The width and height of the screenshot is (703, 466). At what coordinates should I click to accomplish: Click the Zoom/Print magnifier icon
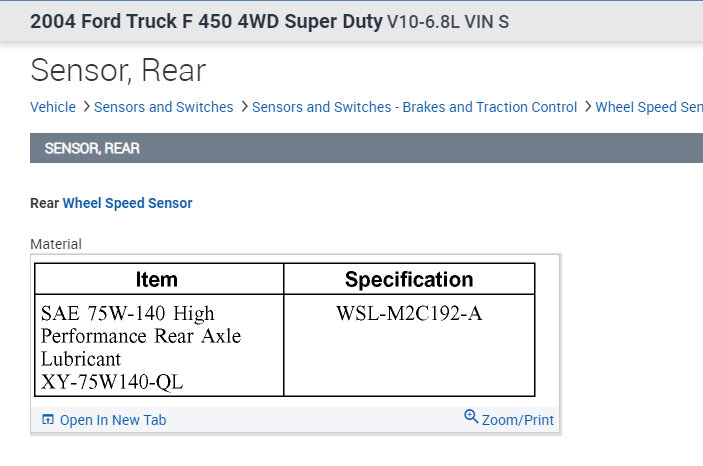pyautogui.click(x=471, y=417)
